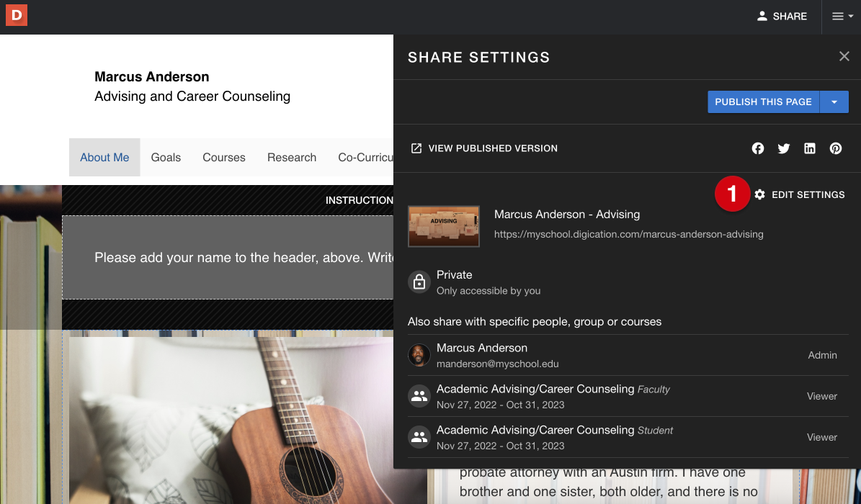Switch to the Research tab
Screen dimensions: 861x504
point(292,158)
